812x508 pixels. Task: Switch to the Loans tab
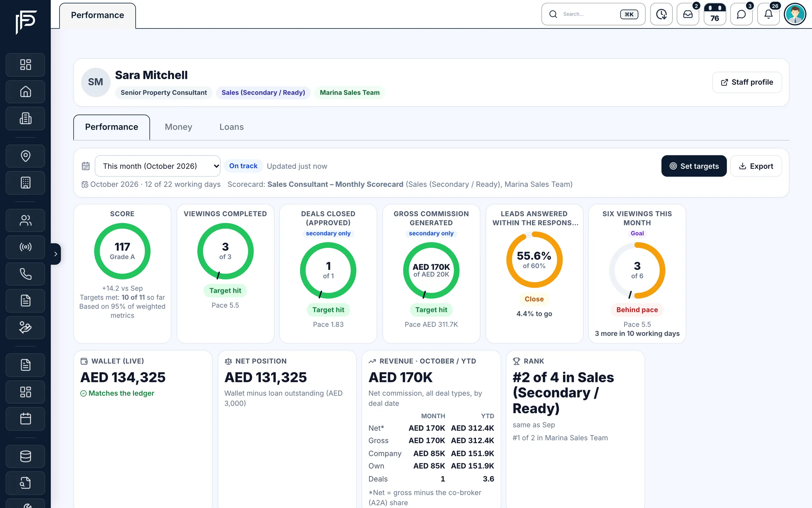[231, 127]
